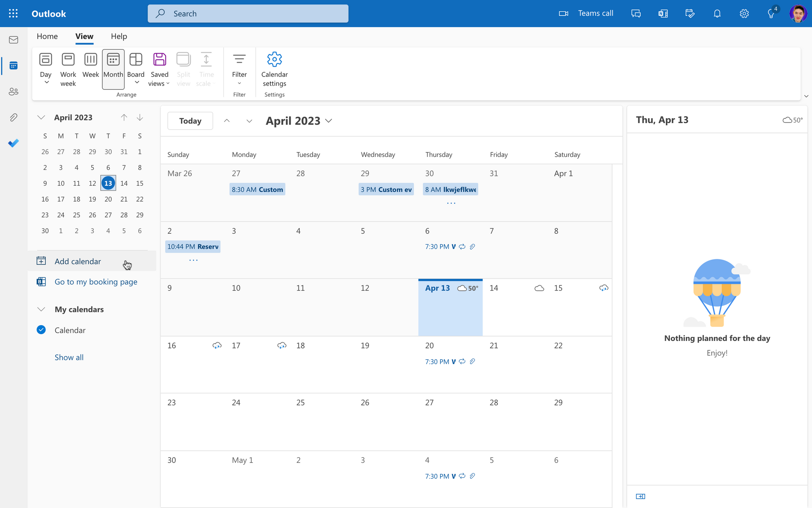Open Calendar settings

[x=274, y=67]
